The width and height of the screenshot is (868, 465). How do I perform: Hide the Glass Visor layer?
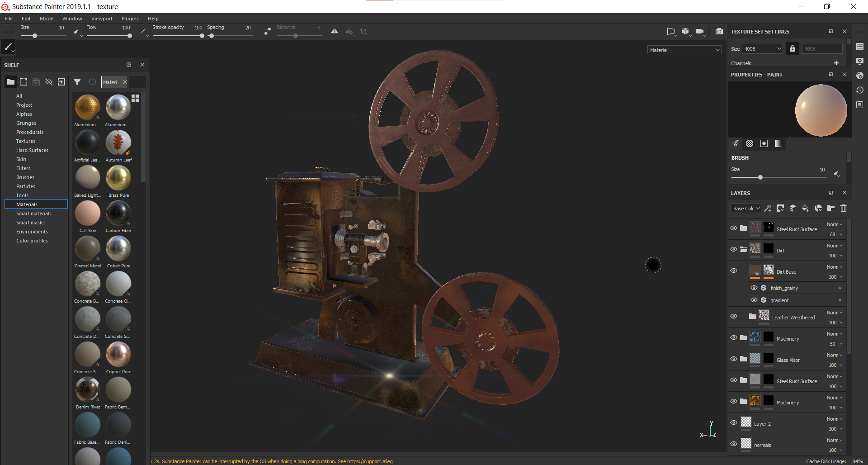[x=734, y=359]
